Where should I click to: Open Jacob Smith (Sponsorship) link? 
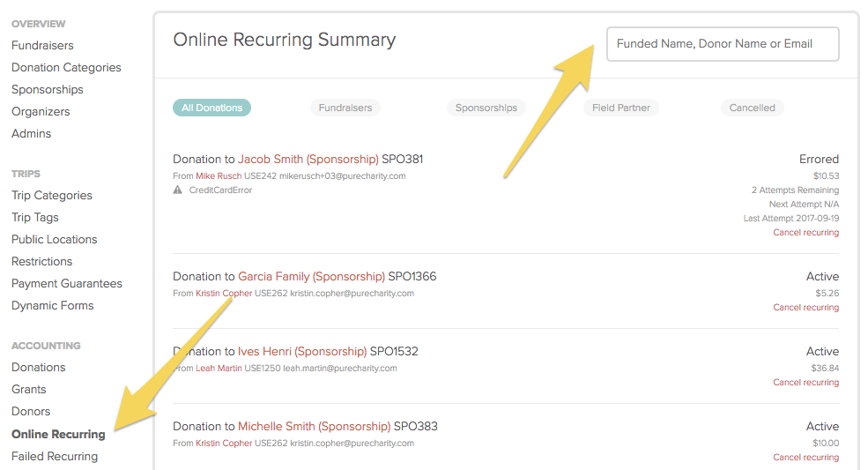pyautogui.click(x=308, y=159)
